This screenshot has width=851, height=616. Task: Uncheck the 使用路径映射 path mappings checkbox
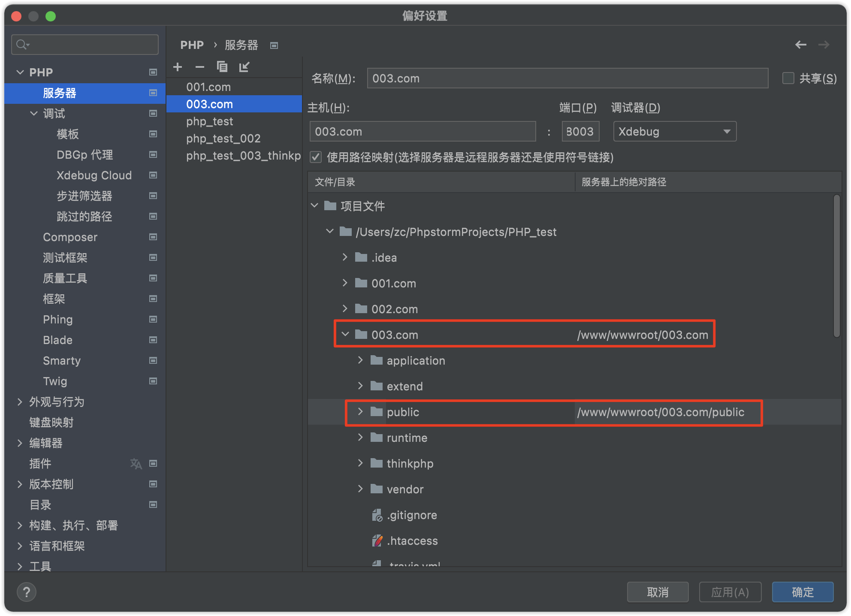316,157
